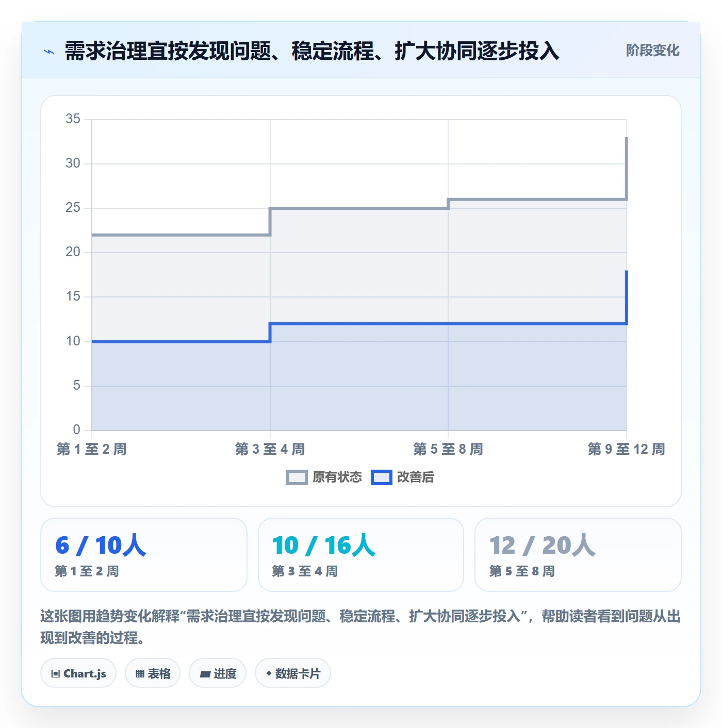Click the y-axis value 35

coord(73,119)
